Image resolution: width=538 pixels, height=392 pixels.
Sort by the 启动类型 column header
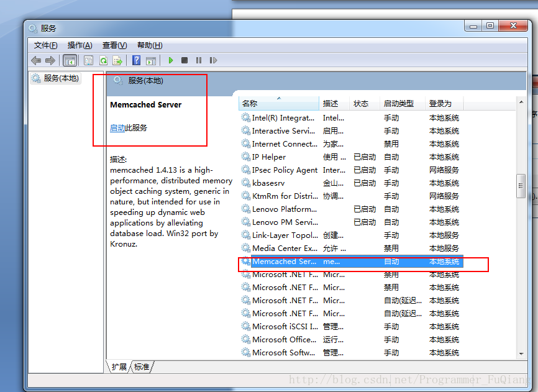point(403,103)
